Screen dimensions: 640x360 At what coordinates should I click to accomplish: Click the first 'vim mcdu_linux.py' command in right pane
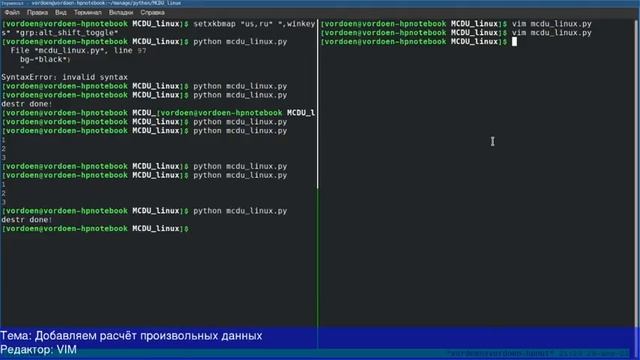pos(551,24)
